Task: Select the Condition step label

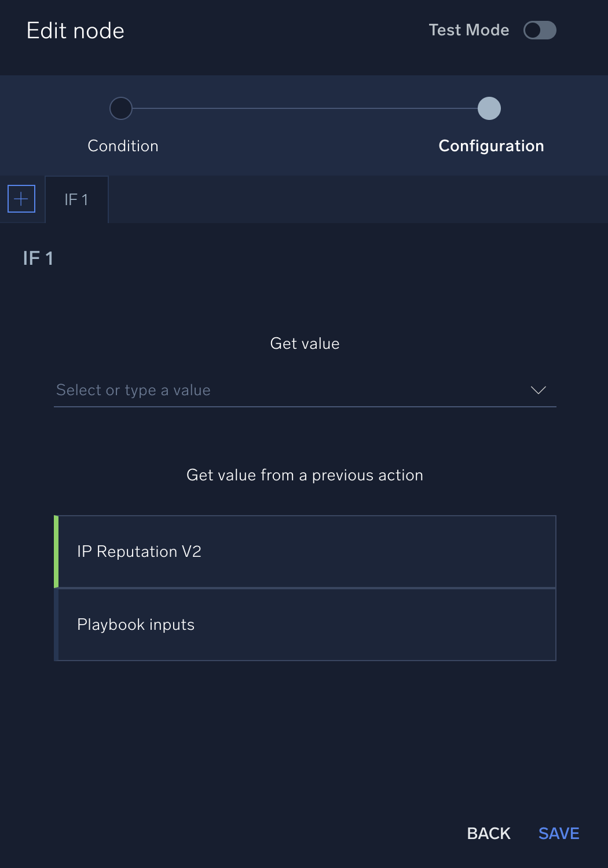Action: click(x=123, y=146)
